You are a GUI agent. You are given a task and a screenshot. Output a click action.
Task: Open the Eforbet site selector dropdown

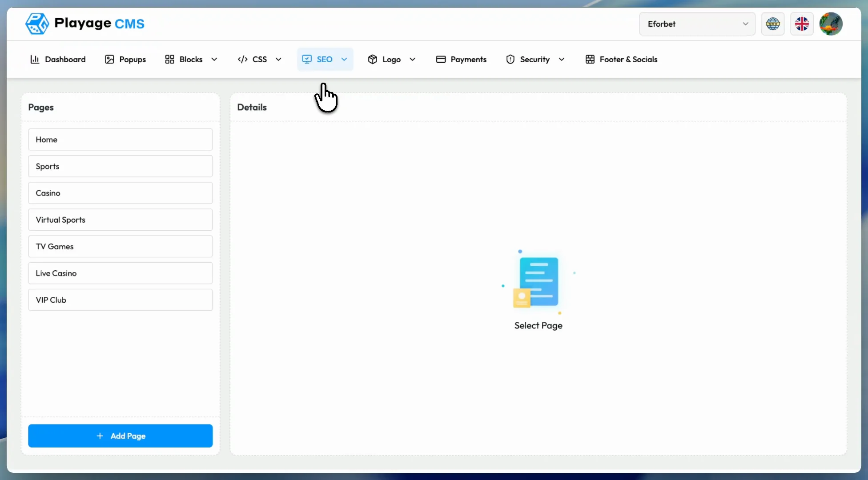(x=697, y=24)
